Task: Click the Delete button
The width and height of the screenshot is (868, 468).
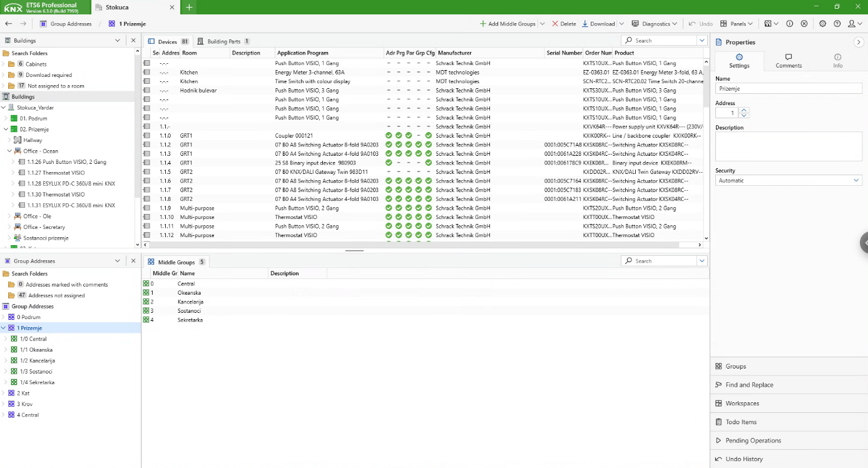Action: (564, 24)
